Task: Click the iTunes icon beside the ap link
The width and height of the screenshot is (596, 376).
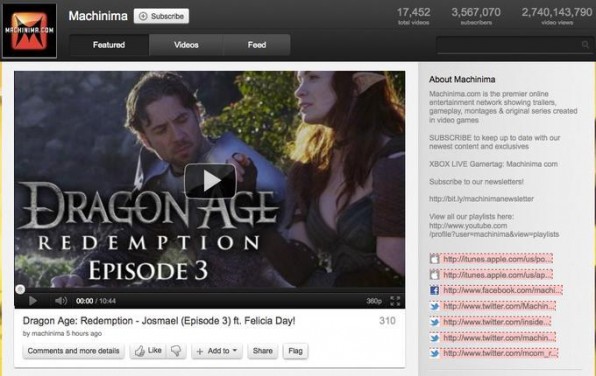Action: [x=434, y=275]
